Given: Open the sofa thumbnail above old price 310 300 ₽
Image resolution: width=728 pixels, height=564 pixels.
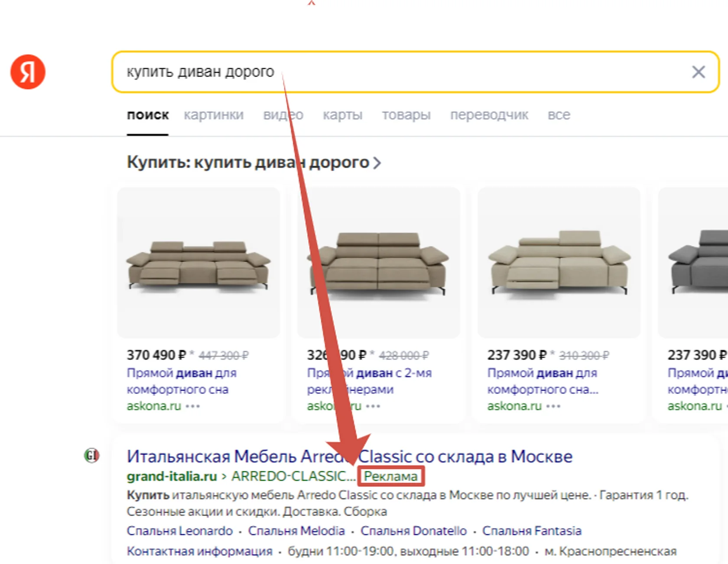Looking at the screenshot, I should [559, 263].
